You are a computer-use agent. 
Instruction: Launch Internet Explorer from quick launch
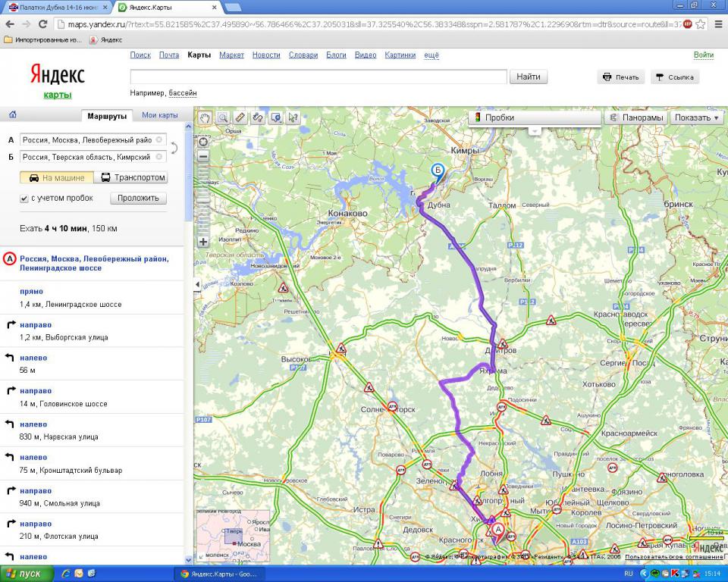click(65, 574)
